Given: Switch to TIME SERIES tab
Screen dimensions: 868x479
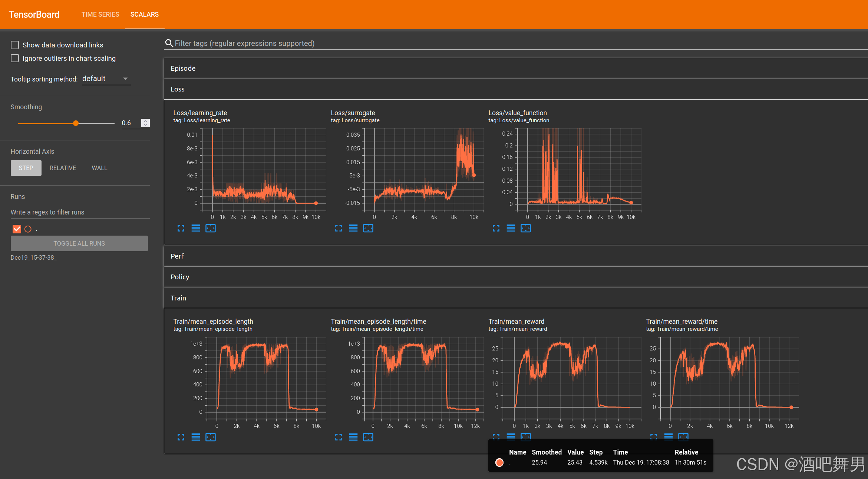Looking at the screenshot, I should pos(100,14).
